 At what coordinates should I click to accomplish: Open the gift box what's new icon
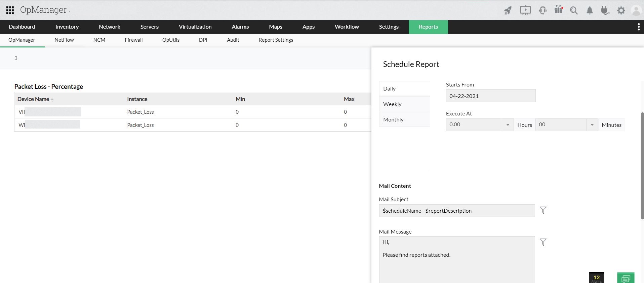coord(559,10)
